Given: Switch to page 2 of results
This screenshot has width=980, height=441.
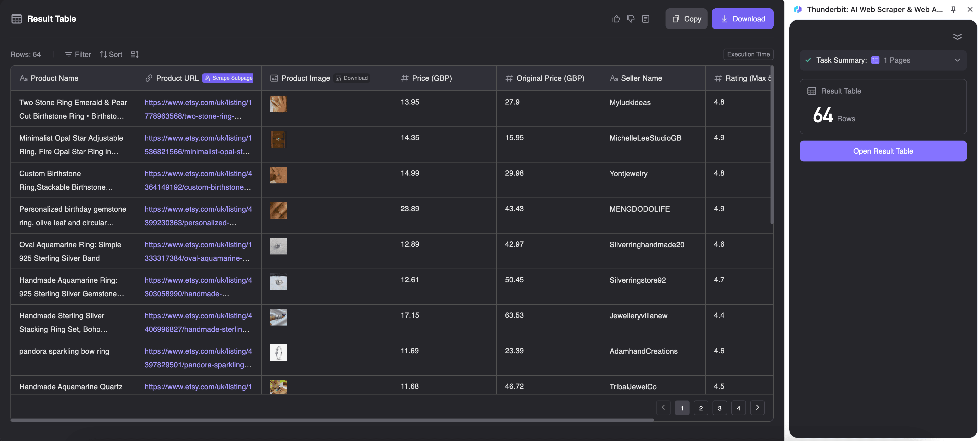Looking at the screenshot, I should click(701, 408).
